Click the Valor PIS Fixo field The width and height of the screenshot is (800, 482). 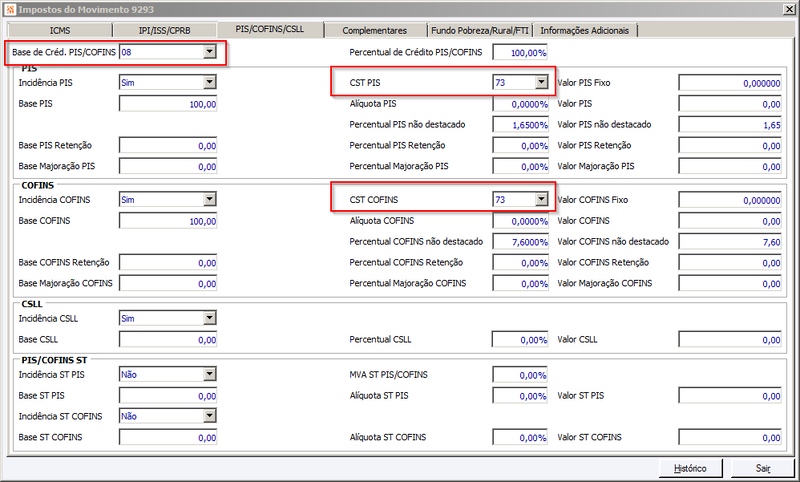730,83
